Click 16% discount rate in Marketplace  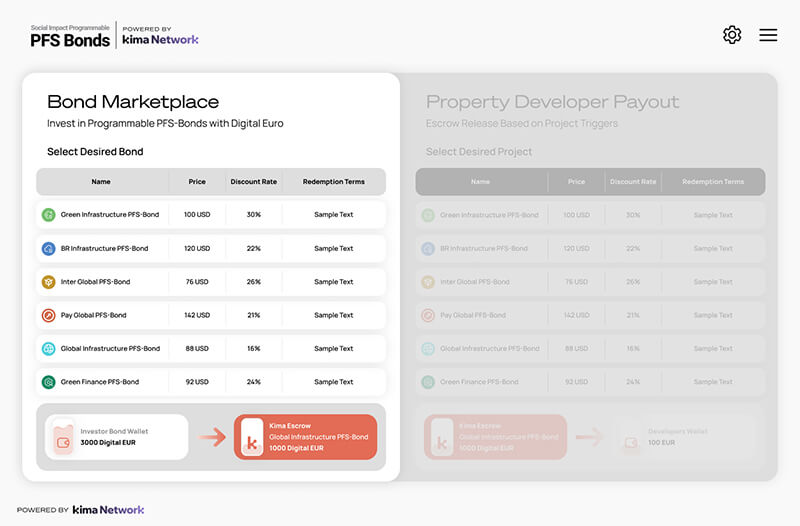[254, 348]
